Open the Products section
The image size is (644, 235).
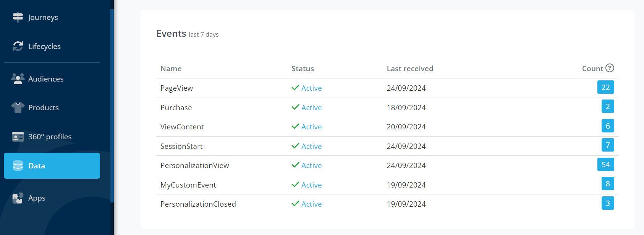coord(52,108)
